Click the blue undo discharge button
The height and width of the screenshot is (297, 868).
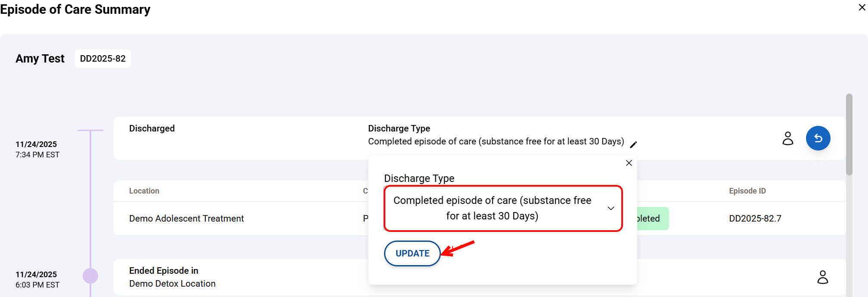[x=818, y=138]
